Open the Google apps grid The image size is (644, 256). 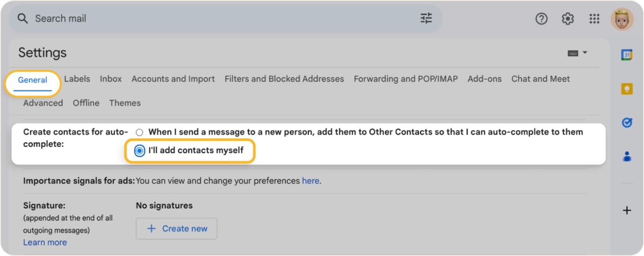[x=594, y=19]
